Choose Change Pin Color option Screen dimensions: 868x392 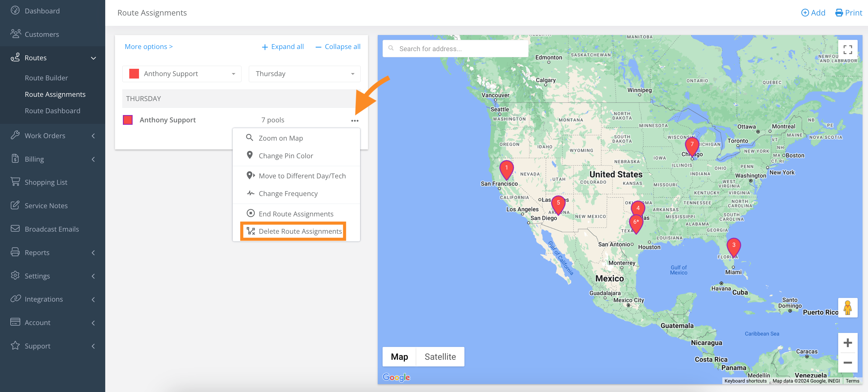tap(296, 156)
